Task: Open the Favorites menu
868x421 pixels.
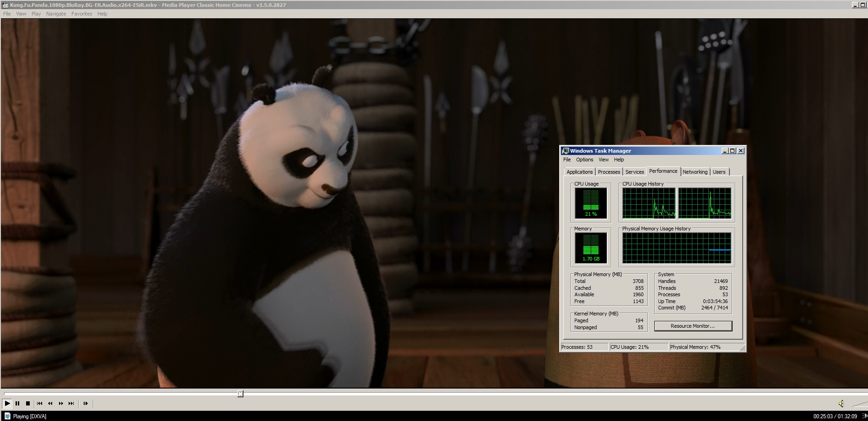Action: coord(81,14)
